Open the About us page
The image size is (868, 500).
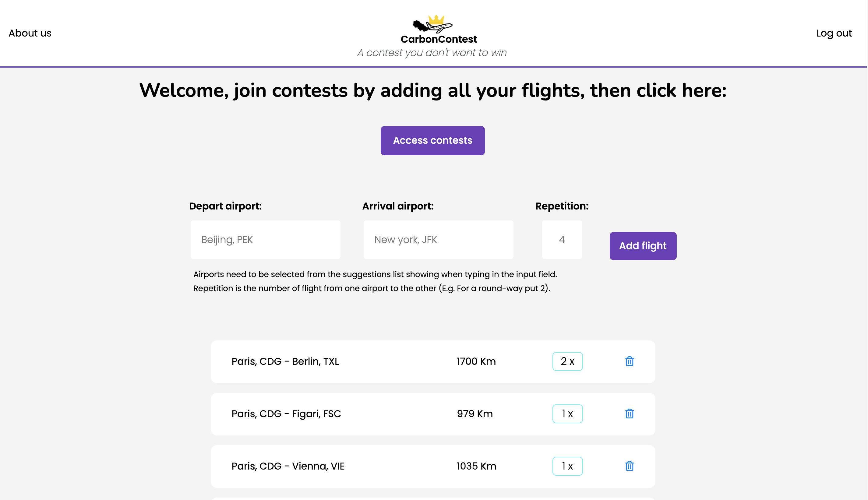[x=30, y=33]
